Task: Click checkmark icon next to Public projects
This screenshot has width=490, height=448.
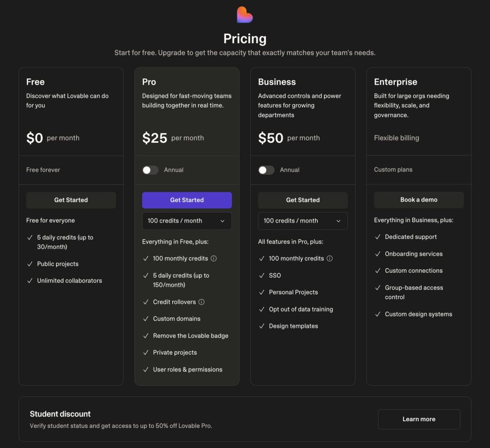Action: (x=30, y=264)
